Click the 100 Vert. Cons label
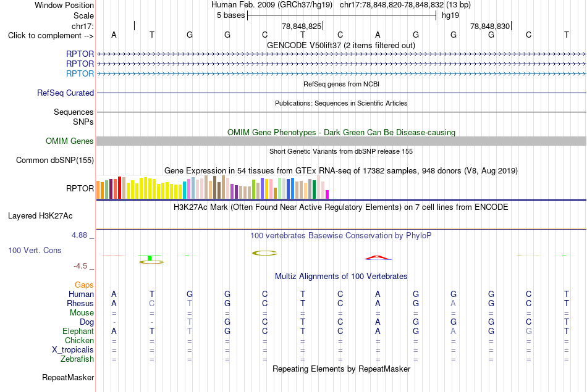 35,250
